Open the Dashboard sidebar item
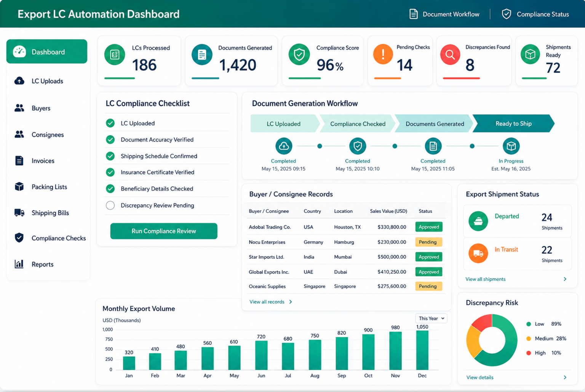The image size is (585, 392). [47, 52]
